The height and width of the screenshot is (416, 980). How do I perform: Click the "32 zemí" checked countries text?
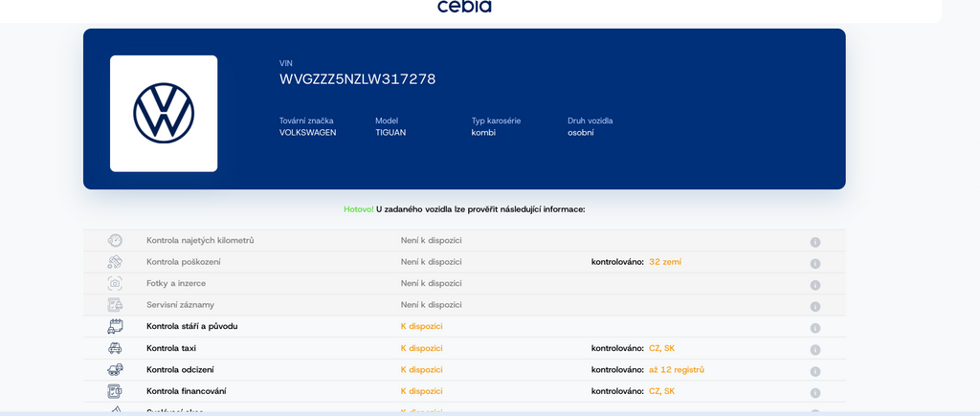tap(665, 262)
